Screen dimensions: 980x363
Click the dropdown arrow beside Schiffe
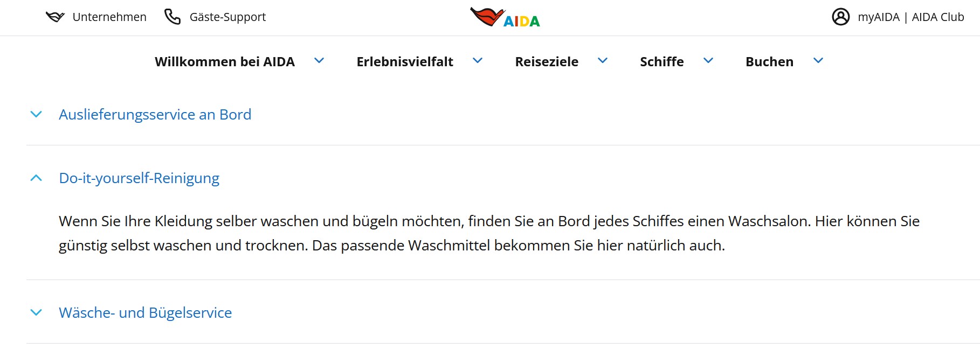coord(708,61)
